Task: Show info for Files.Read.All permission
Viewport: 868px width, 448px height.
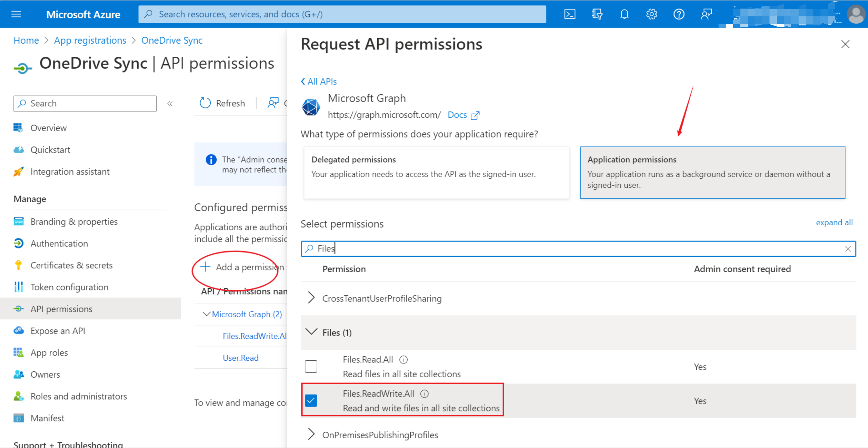Action: (x=403, y=360)
